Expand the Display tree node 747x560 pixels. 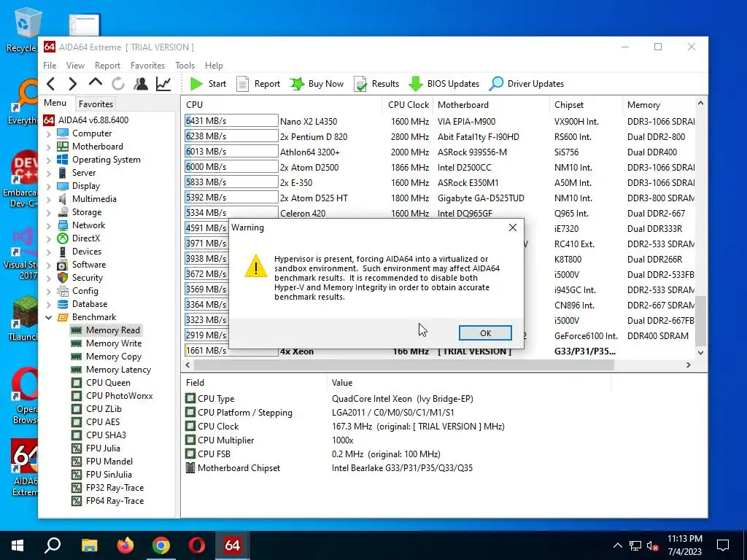pyautogui.click(x=48, y=187)
